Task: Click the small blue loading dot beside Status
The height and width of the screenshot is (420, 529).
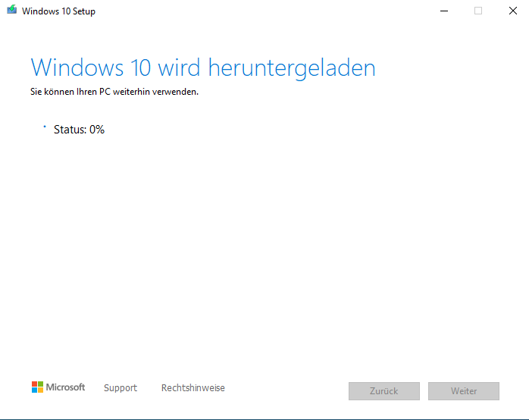Action: point(45,126)
